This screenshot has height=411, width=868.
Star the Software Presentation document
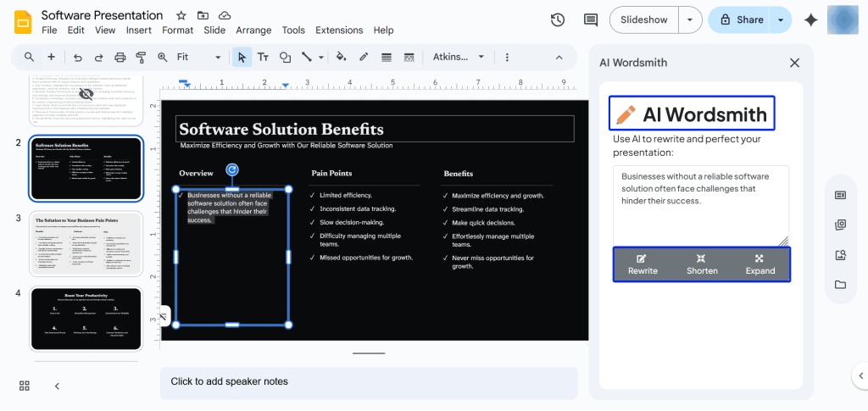[x=181, y=15]
